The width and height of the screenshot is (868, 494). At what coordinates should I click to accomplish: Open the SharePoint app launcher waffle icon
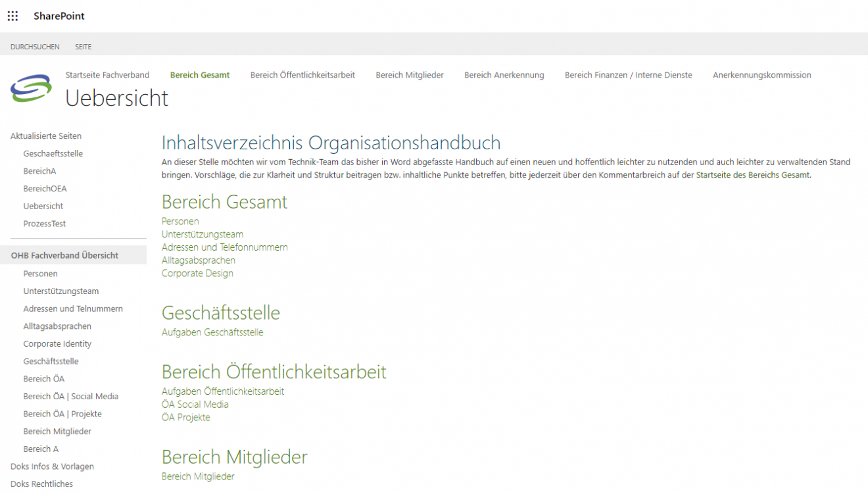click(12, 16)
